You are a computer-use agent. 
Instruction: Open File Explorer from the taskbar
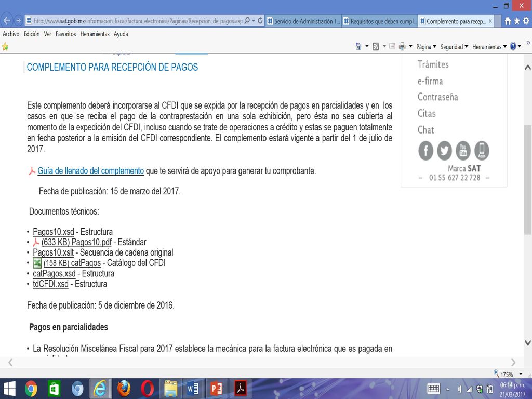[170, 389]
